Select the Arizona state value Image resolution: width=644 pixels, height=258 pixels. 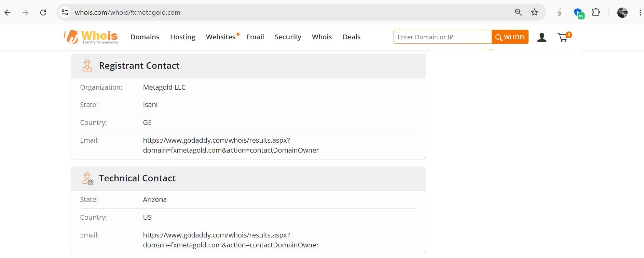click(x=155, y=199)
